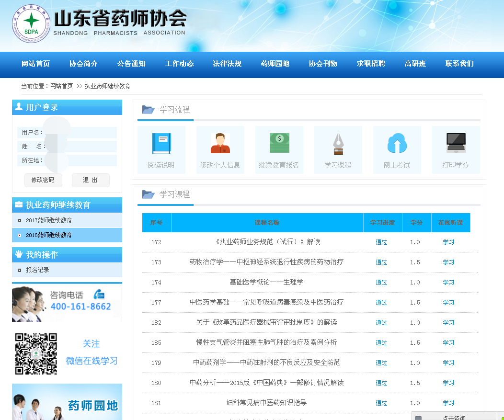Viewport: 504px width, 420px height.
Task: Go to 法律法规 navigation menu item
Action: [227, 64]
